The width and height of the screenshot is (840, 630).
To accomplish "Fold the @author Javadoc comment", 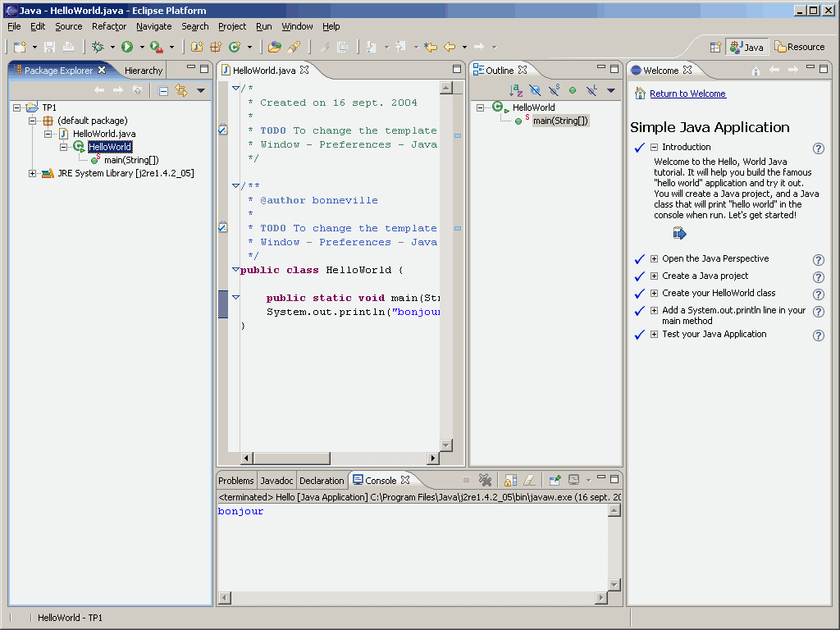I will click(x=235, y=185).
